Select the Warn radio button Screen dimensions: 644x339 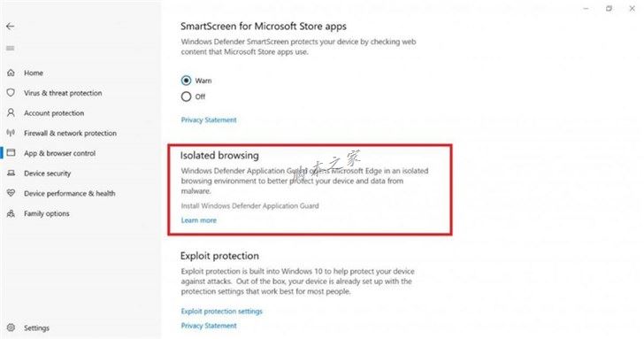pyautogui.click(x=186, y=81)
